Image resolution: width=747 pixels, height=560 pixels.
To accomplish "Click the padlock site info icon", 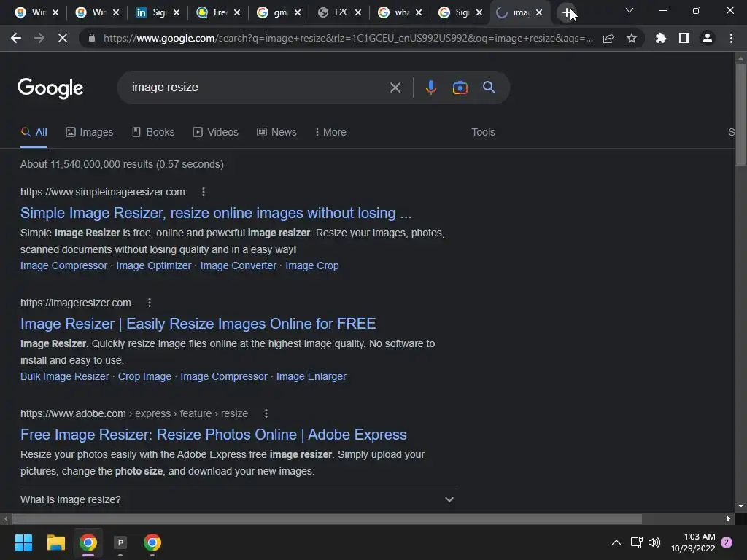I will [92, 38].
